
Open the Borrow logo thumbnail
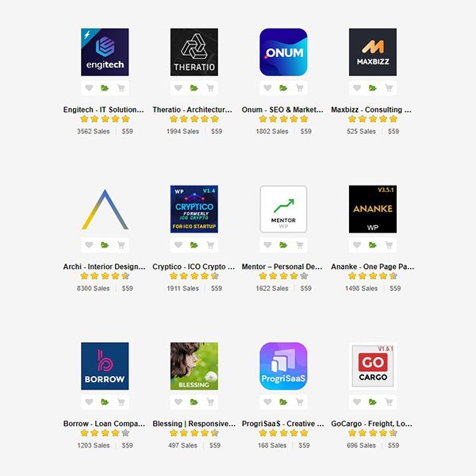(x=105, y=366)
